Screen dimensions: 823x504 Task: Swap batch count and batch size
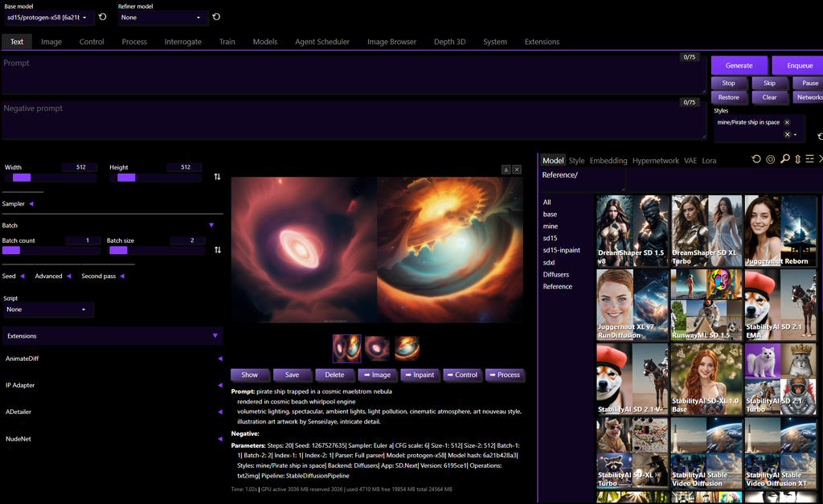[217, 250]
